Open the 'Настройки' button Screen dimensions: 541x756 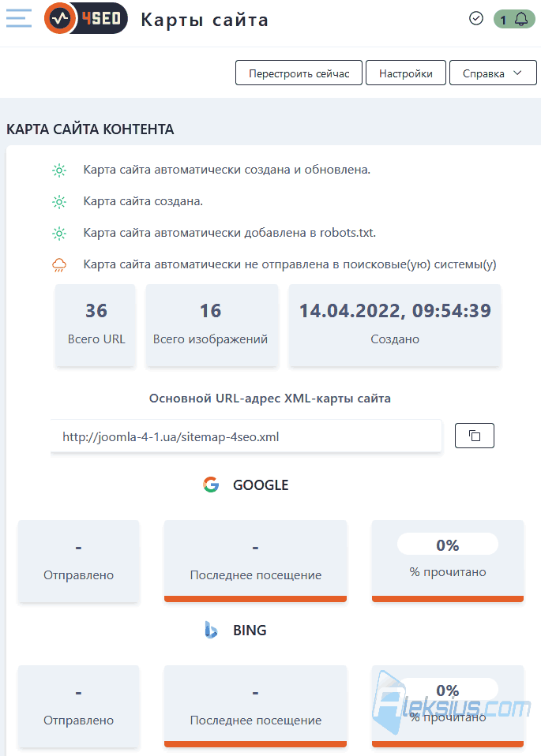coord(406,73)
